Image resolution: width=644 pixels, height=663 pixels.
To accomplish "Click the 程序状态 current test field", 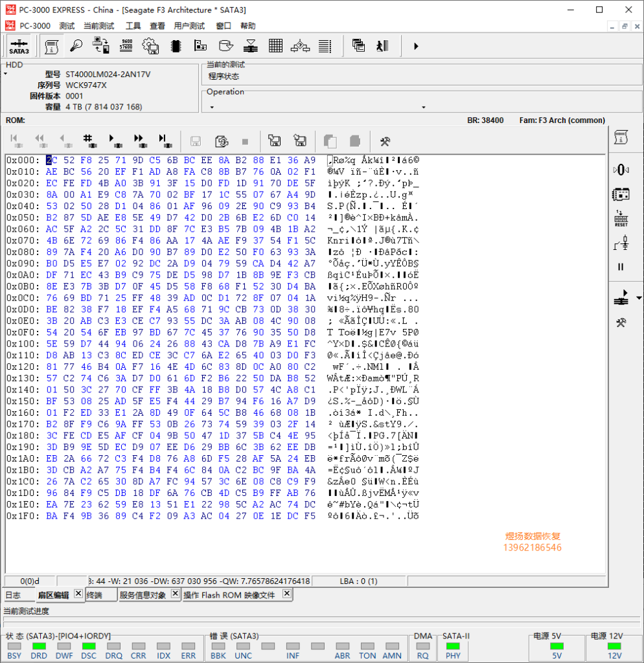I will click(224, 76).
